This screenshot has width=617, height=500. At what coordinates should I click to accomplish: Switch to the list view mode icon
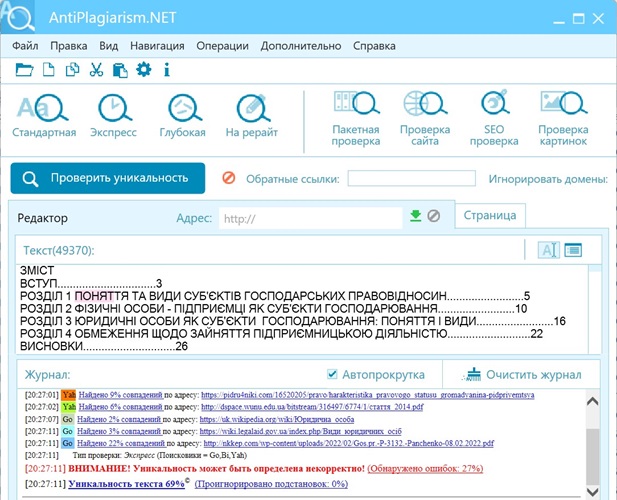coord(573,250)
